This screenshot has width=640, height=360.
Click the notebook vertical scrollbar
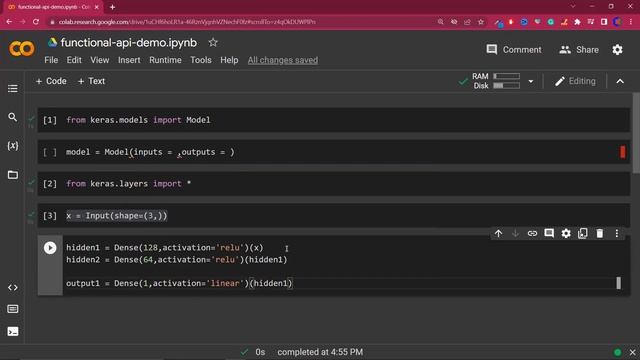(636, 133)
